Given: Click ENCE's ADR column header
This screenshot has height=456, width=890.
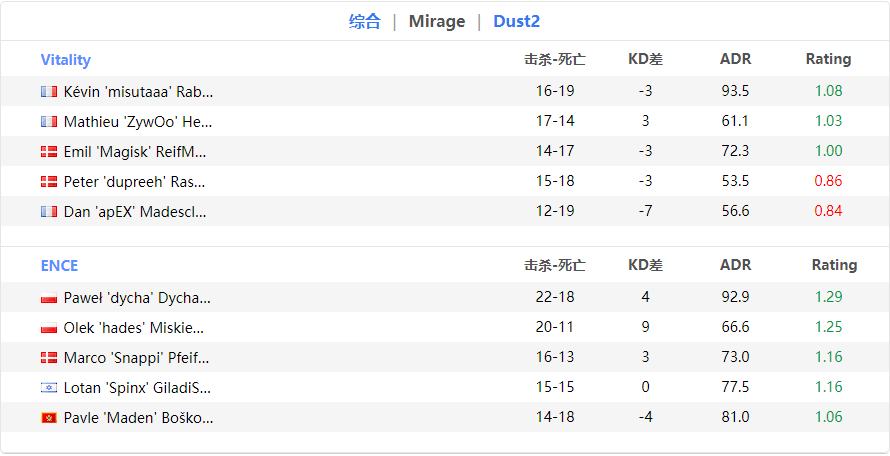Looking at the screenshot, I should (x=735, y=265).
